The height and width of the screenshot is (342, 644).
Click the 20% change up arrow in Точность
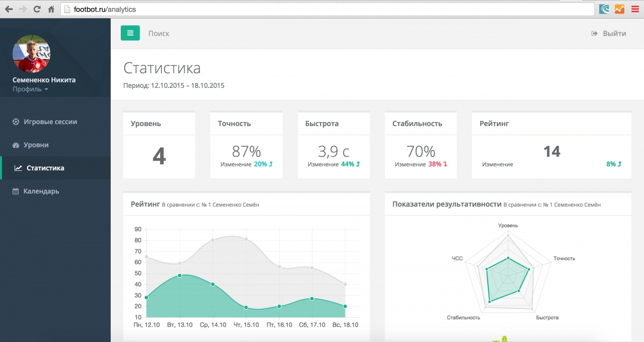coord(270,164)
